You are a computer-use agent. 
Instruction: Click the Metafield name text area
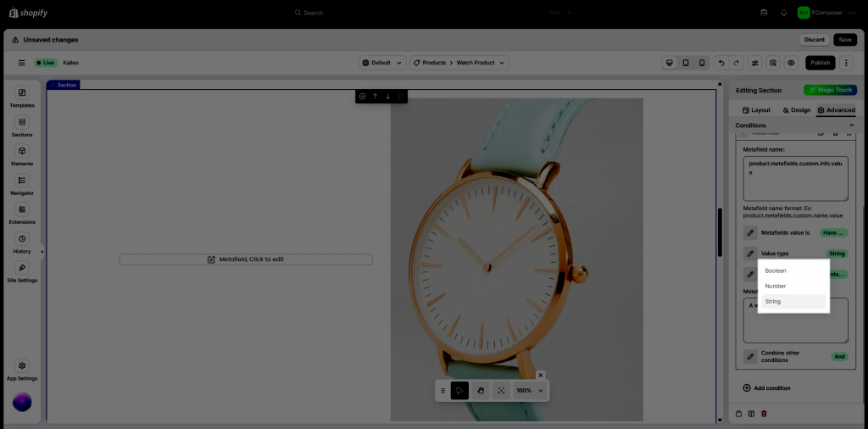795,178
